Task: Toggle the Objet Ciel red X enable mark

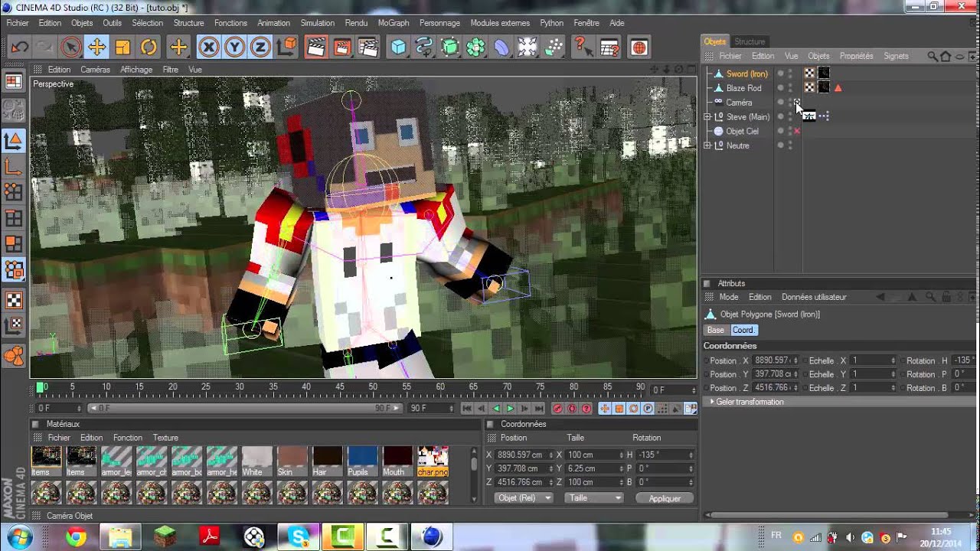Action: pos(797,131)
